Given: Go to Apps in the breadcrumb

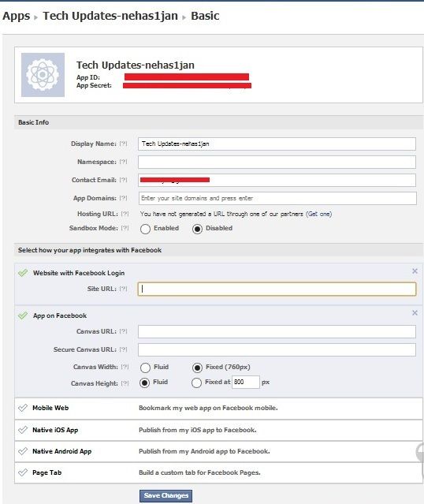Looking at the screenshot, I should [16, 16].
